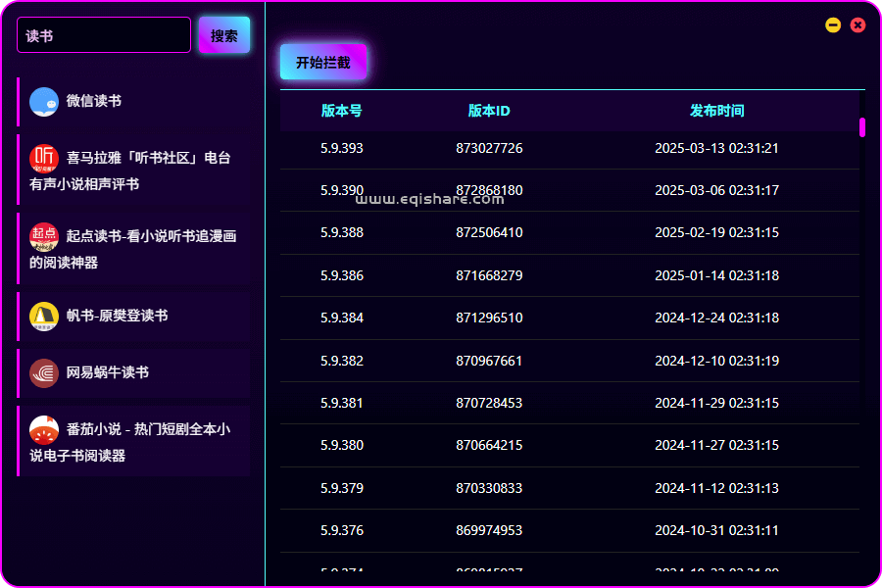Click the 番茄小说 tomato app icon
This screenshot has height=588, width=882.
pos(44,429)
